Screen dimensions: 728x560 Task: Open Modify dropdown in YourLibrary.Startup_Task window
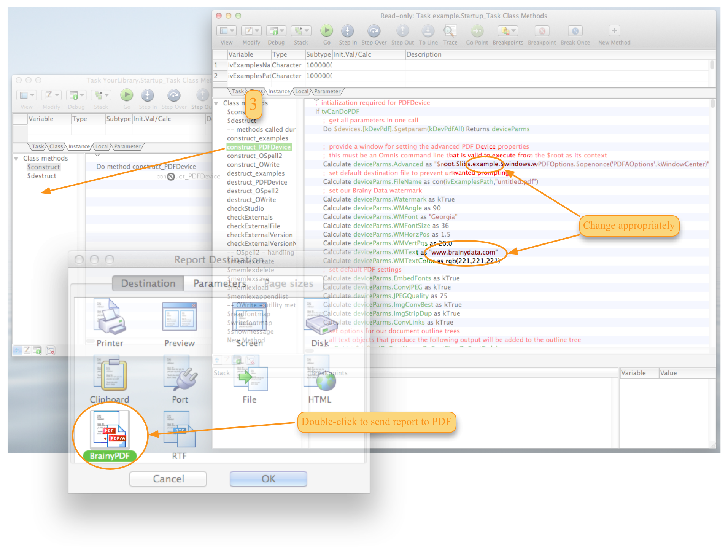(51, 95)
